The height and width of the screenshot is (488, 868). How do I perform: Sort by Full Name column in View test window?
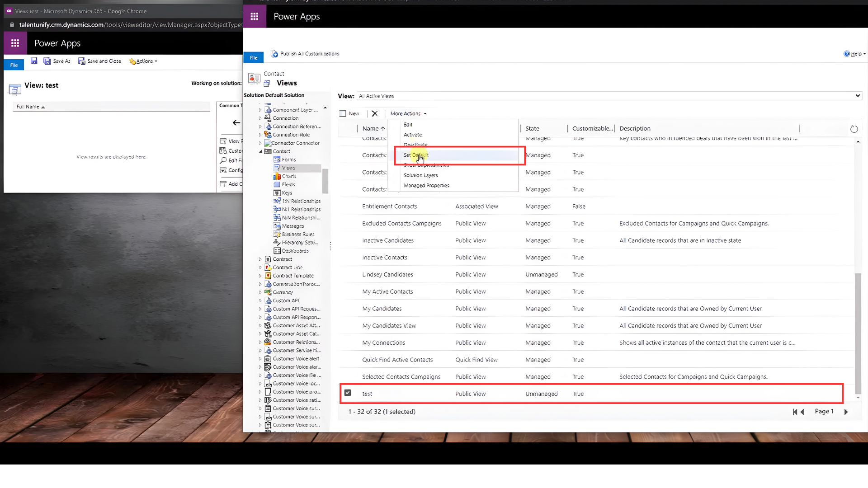[x=31, y=107]
